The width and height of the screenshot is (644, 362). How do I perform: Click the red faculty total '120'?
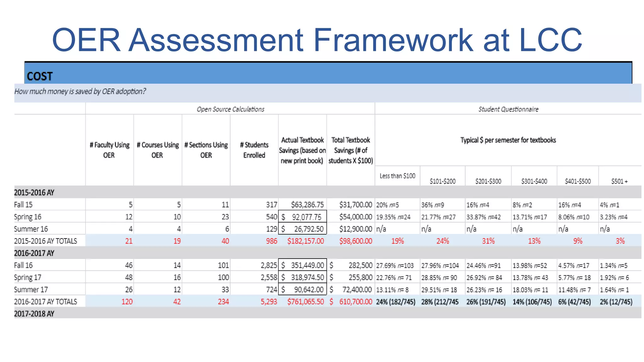click(x=127, y=302)
